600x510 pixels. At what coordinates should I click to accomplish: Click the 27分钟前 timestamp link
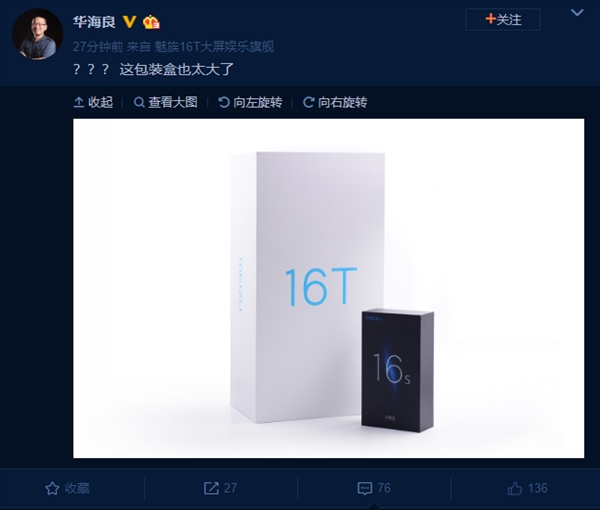coord(98,47)
